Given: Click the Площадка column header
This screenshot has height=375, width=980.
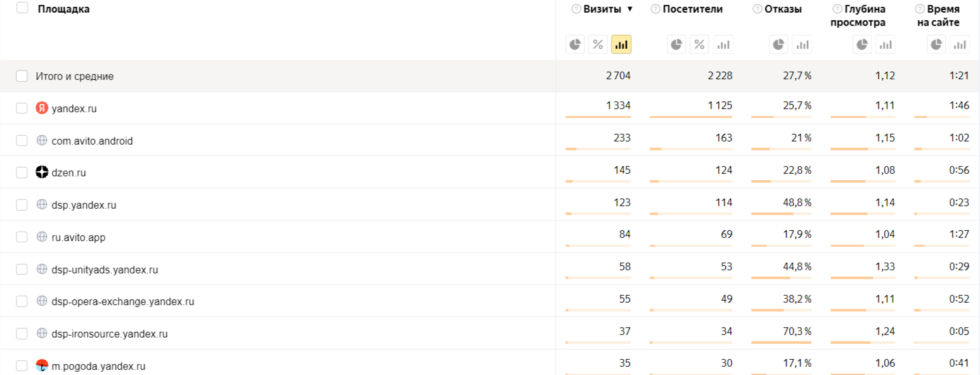Looking at the screenshot, I should [63, 9].
